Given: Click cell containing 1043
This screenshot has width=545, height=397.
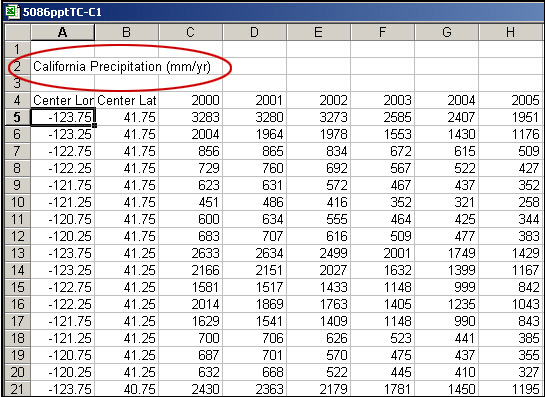Looking at the screenshot, I should pyautogui.click(x=511, y=305).
